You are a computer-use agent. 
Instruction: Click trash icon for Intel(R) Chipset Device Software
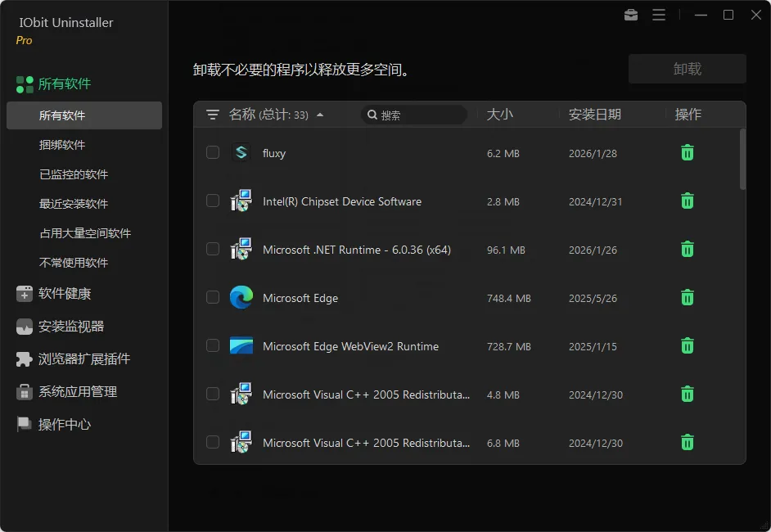point(688,201)
